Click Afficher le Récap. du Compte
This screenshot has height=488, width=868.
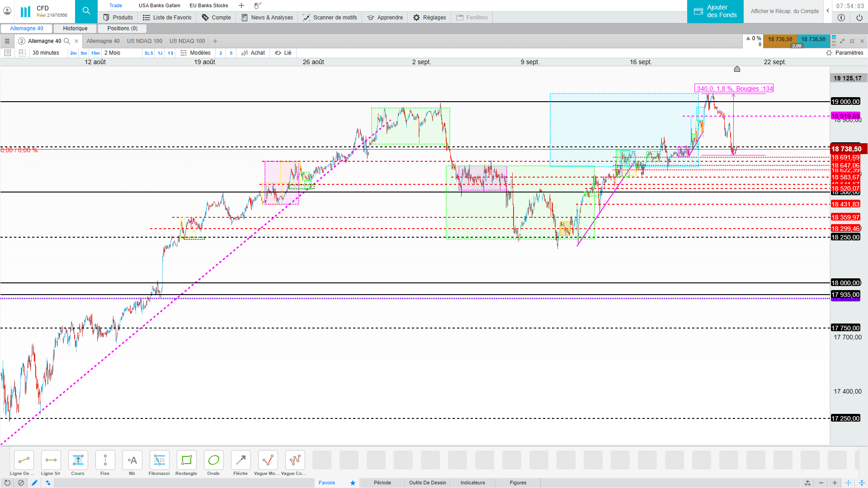point(784,11)
